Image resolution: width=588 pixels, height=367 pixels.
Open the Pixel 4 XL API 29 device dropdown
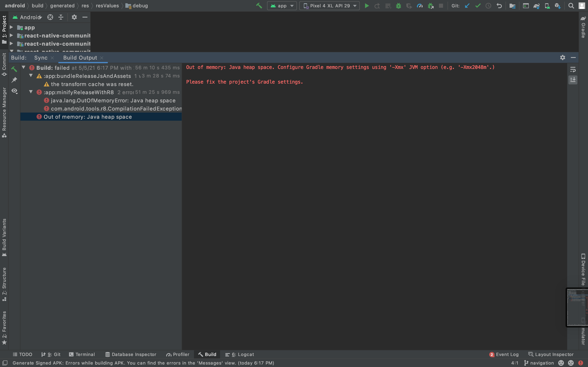coord(330,6)
